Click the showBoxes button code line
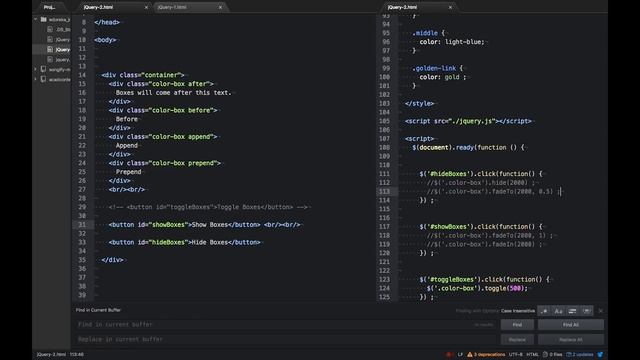The image size is (640, 360). (204, 225)
